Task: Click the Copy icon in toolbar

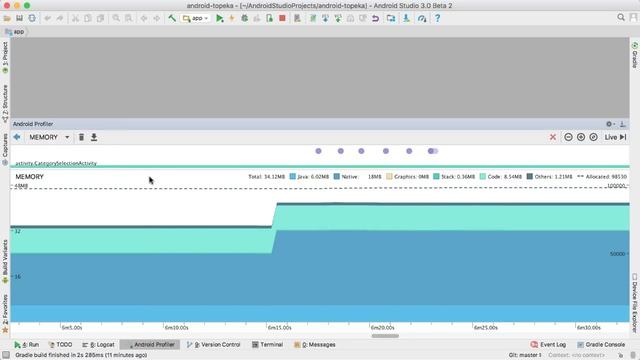Action: point(87,18)
